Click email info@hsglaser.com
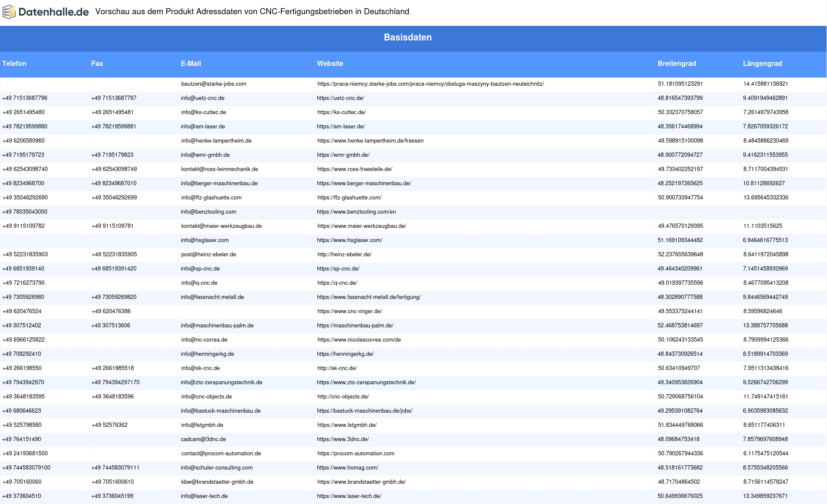 (x=205, y=240)
